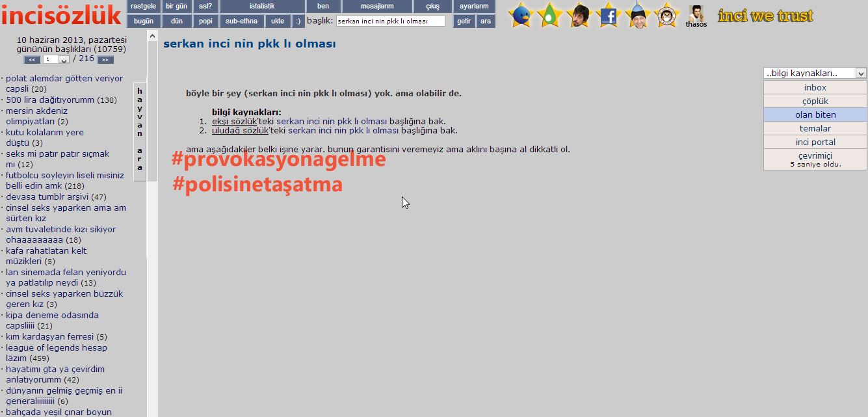
Task: Click the Twitter bird star icon
Action: coord(521,14)
